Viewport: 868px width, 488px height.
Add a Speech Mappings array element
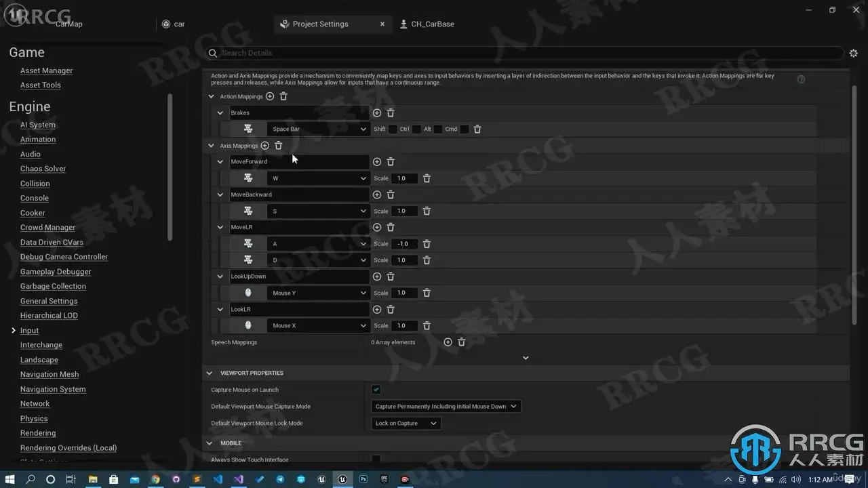coord(448,342)
